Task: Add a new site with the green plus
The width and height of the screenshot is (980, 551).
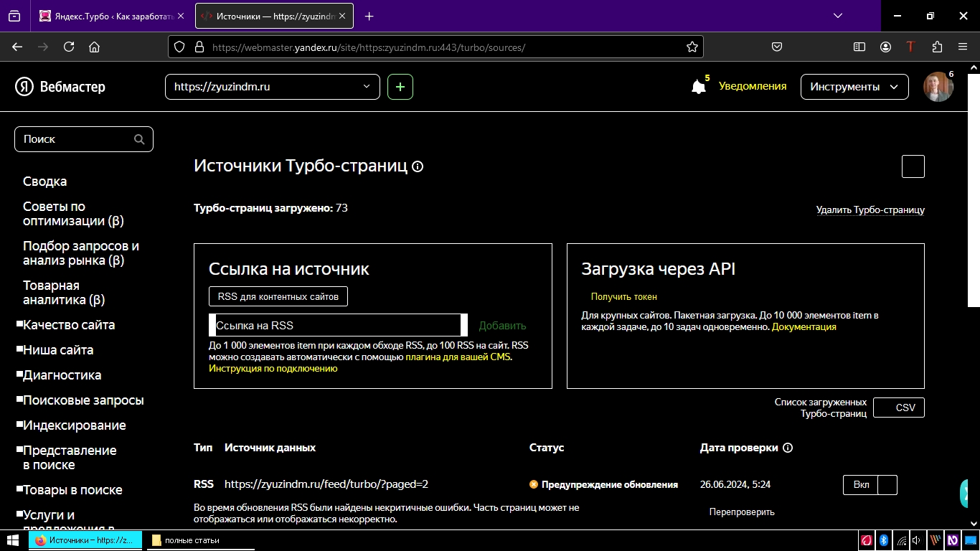Action: click(x=400, y=87)
